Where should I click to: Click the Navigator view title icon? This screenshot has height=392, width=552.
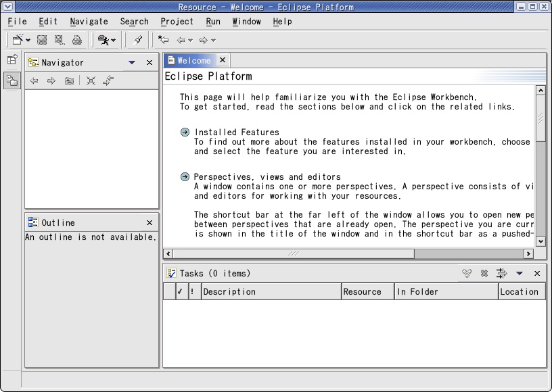33,62
